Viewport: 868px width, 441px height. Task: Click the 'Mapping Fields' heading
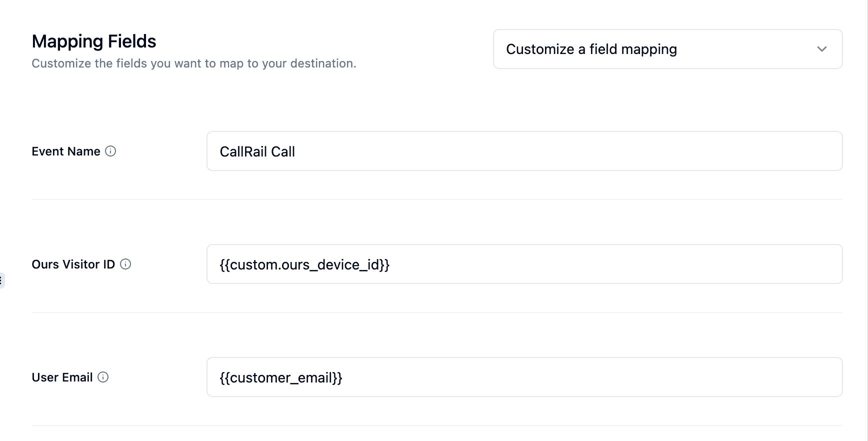click(x=94, y=41)
